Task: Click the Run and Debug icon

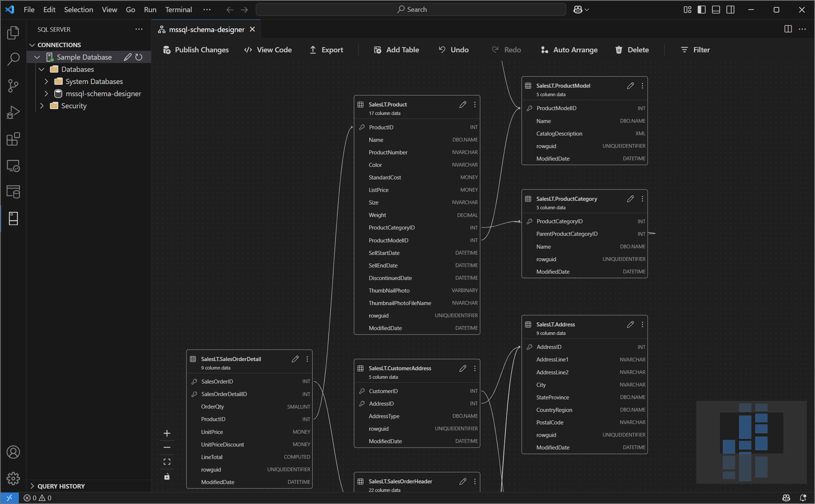Action: coord(13,112)
